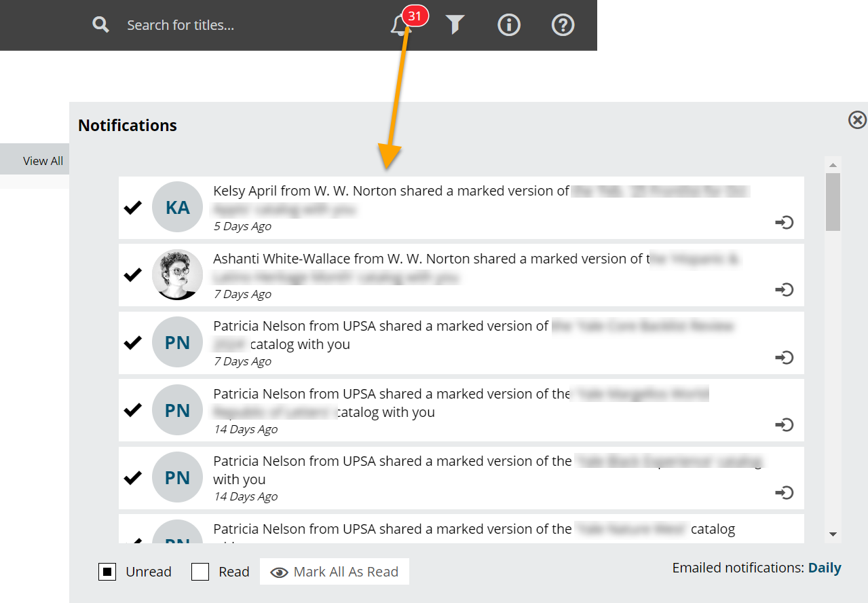Open the Ashanti White-Wallace from W. W. Norton notification
Screen dimensions: 868x603
coord(461,275)
